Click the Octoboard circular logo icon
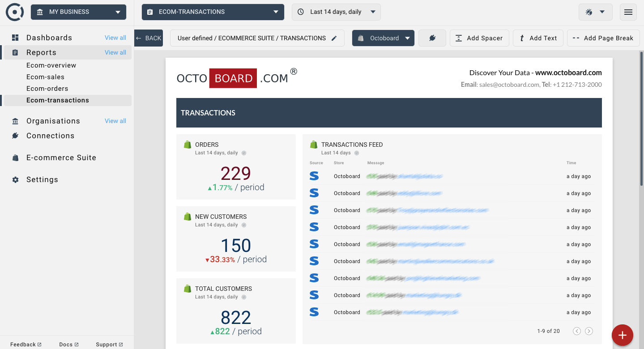 tap(15, 12)
